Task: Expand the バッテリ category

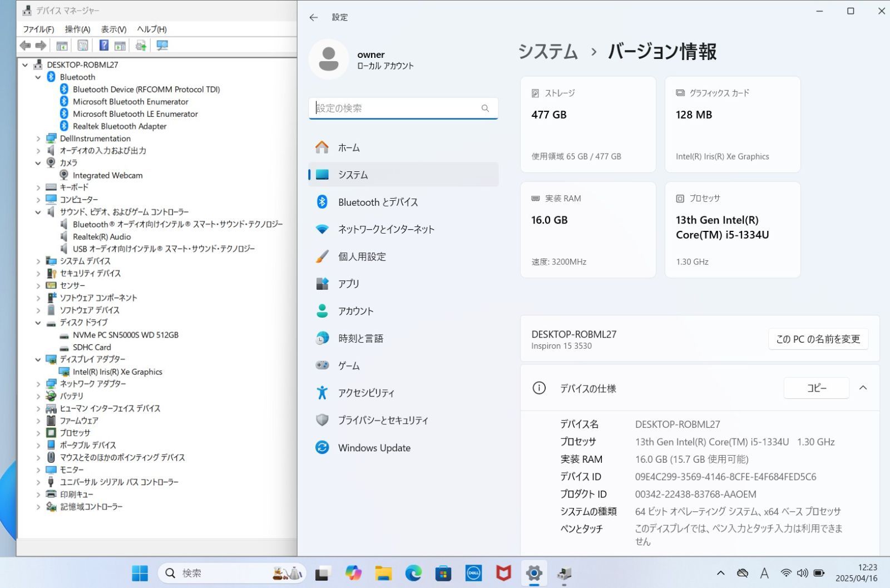Action: tap(38, 396)
